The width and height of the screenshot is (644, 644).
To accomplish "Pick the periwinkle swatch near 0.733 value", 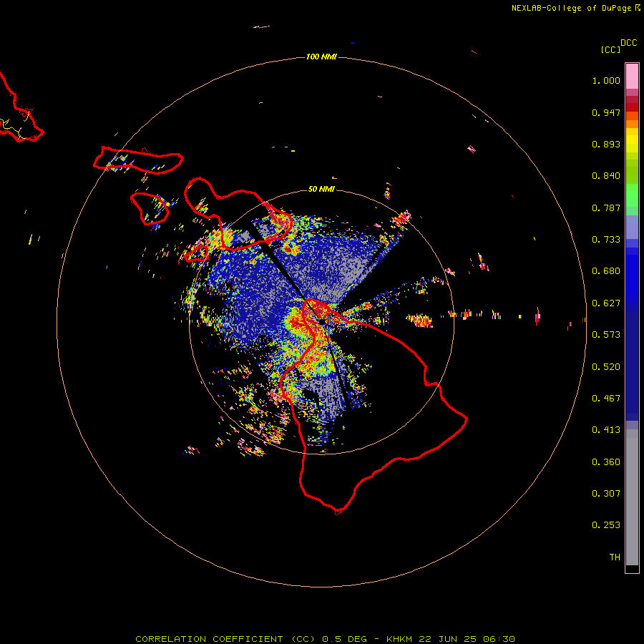I will (632, 228).
